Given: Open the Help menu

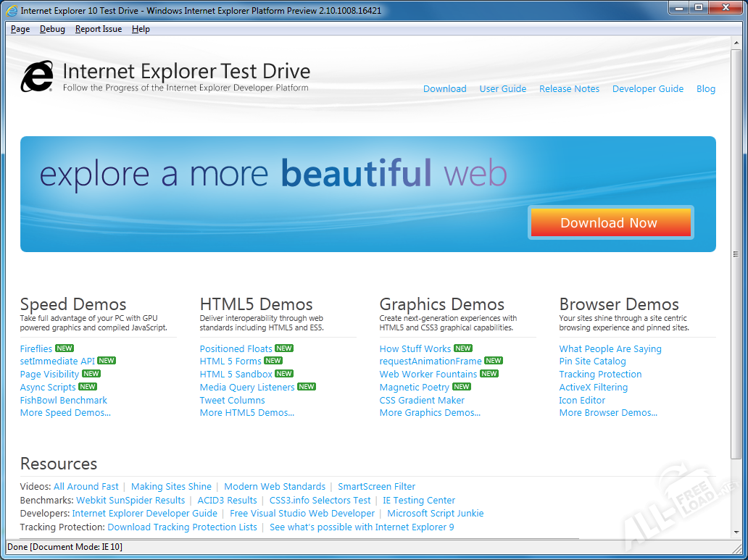Looking at the screenshot, I should point(141,29).
